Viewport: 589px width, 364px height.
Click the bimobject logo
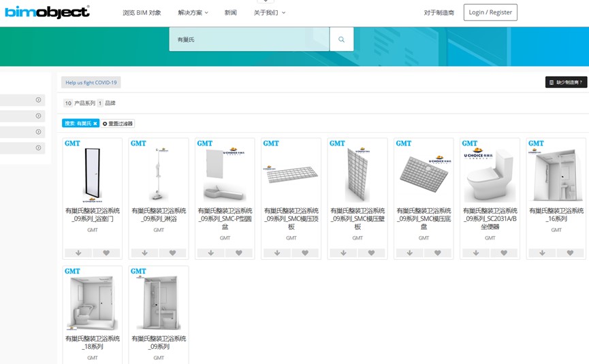[47, 12]
